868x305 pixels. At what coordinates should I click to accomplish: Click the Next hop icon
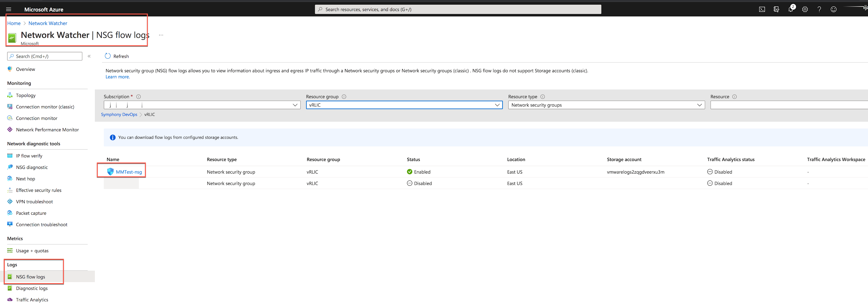[x=10, y=179]
